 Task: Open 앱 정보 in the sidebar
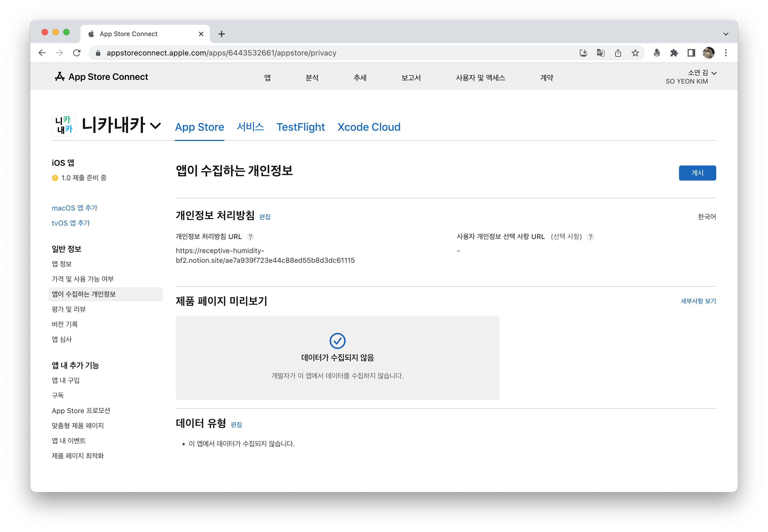[62, 264]
